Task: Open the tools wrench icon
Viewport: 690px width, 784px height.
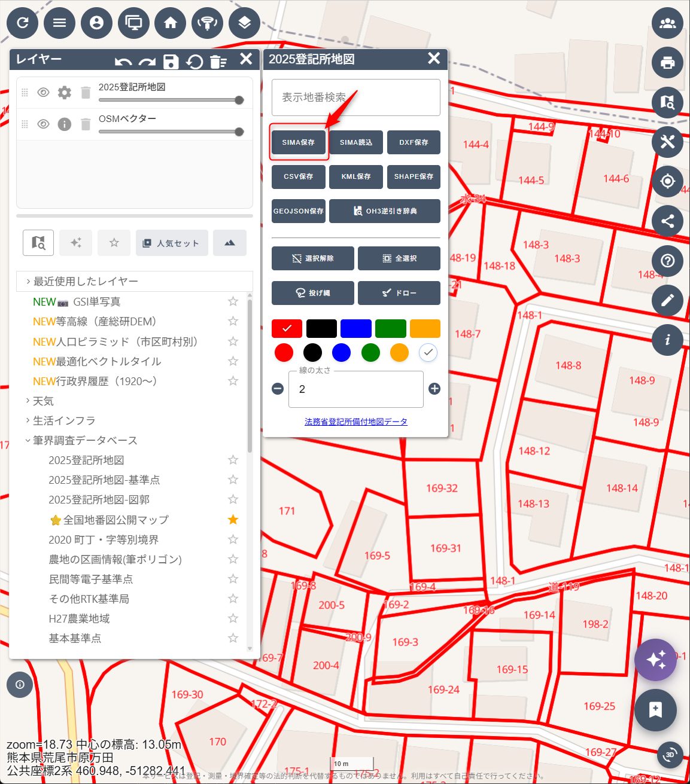Action: 667,142
